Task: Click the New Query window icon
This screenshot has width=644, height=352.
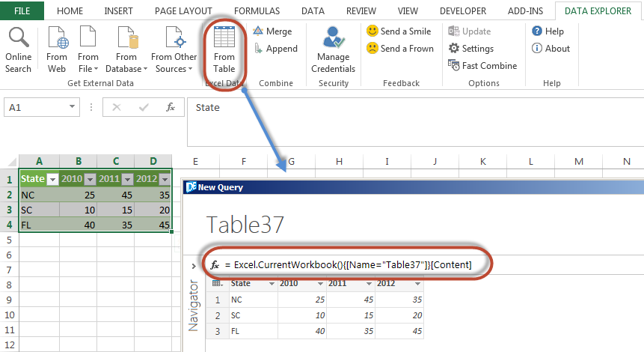Action: click(x=191, y=187)
